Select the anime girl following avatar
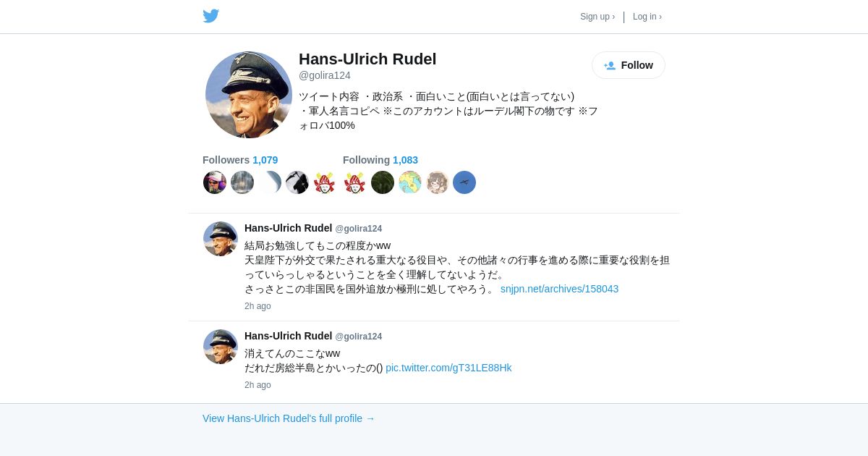Screen dimensions: 868x456 coord(438,182)
